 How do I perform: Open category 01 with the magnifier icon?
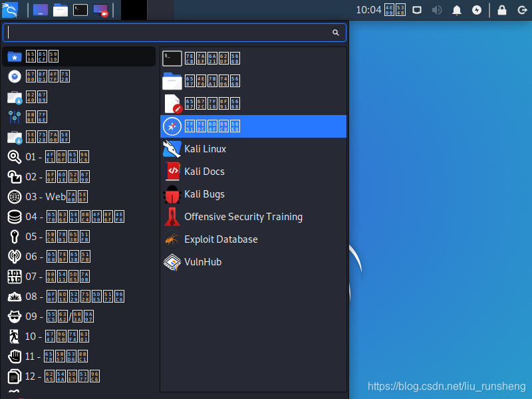pyautogui.click(x=78, y=157)
